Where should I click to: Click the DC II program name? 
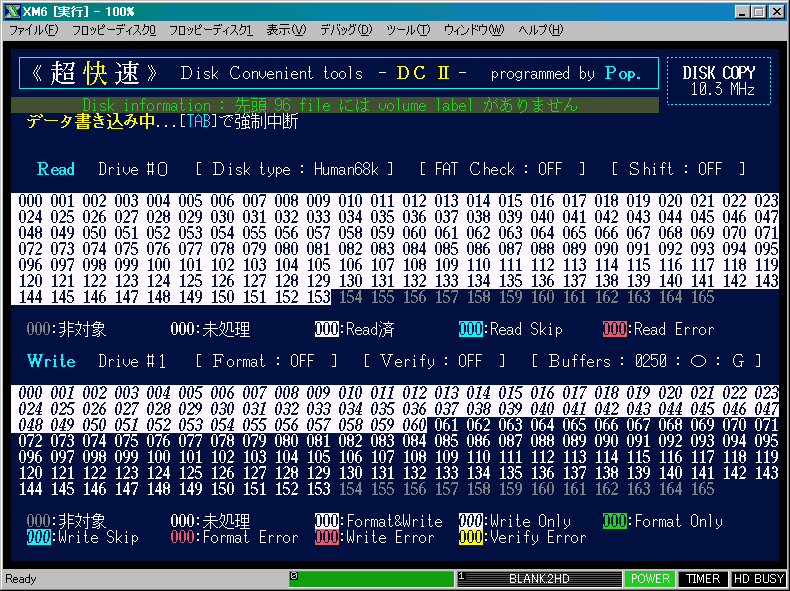(423, 73)
